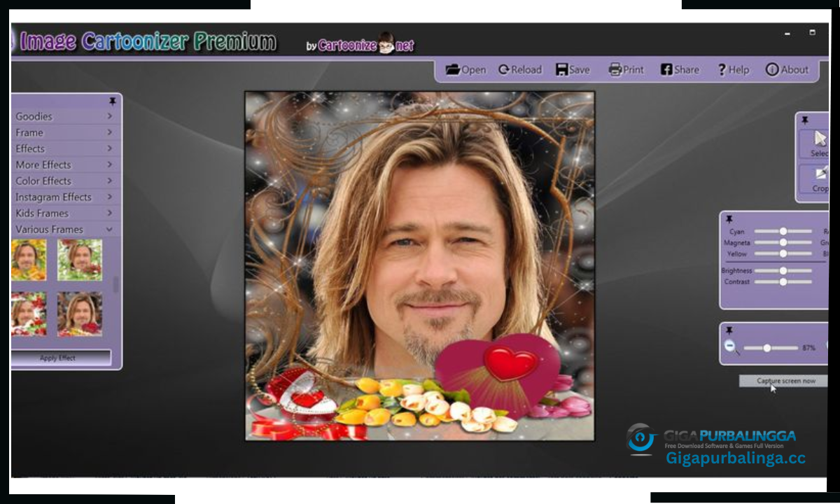This screenshot has width=840, height=504.
Task: Show the About information
Action: 787,69
